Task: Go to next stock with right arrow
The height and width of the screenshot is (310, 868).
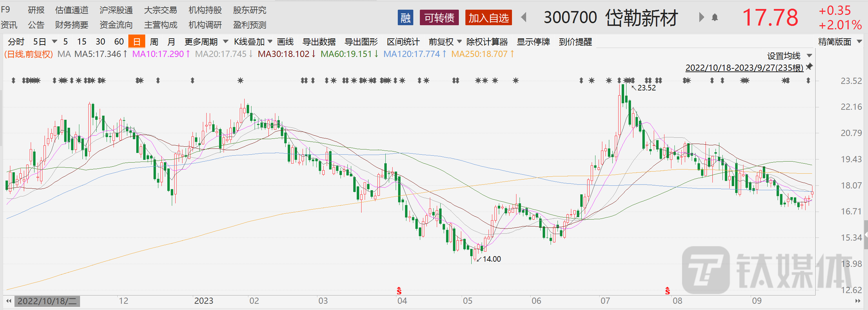Action: 701,17
